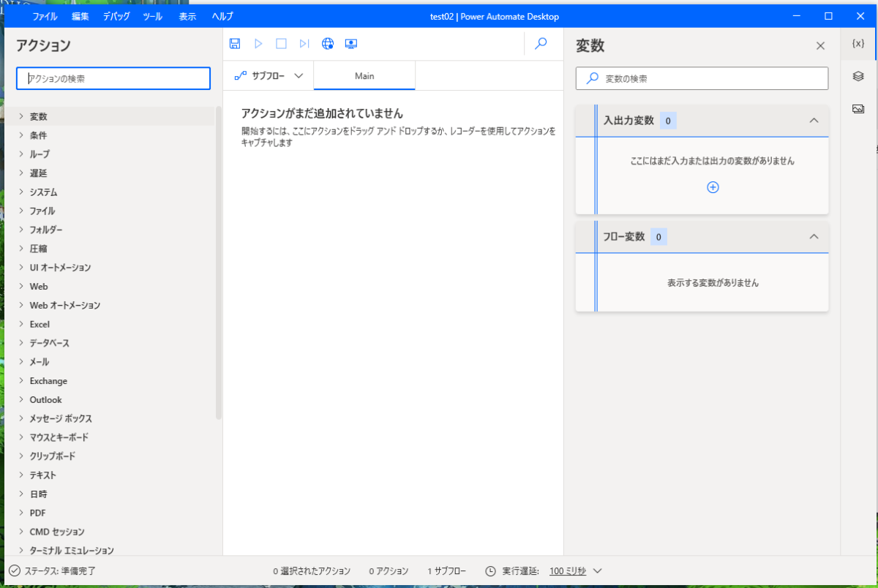
Task: Open the 編集 menu
Action: (x=80, y=16)
